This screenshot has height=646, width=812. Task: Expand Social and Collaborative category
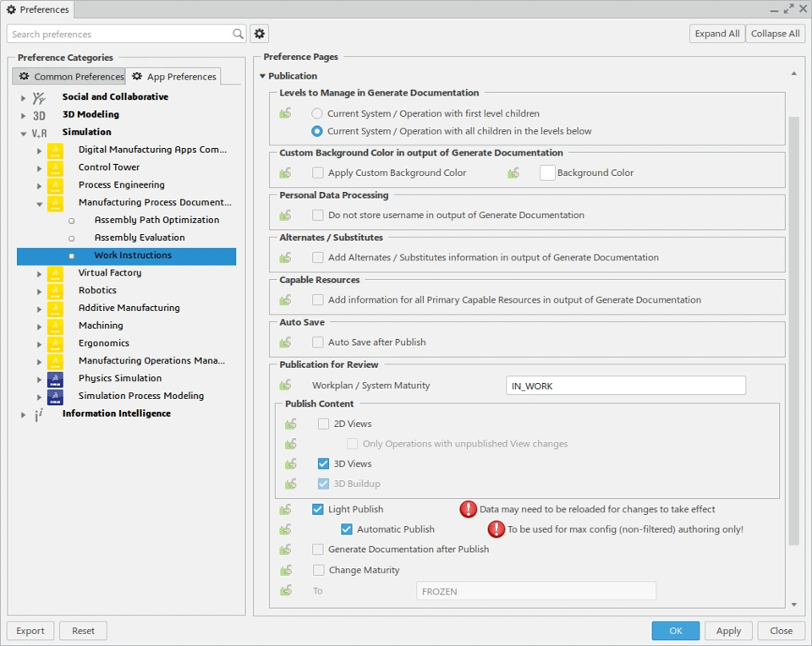[x=23, y=98]
